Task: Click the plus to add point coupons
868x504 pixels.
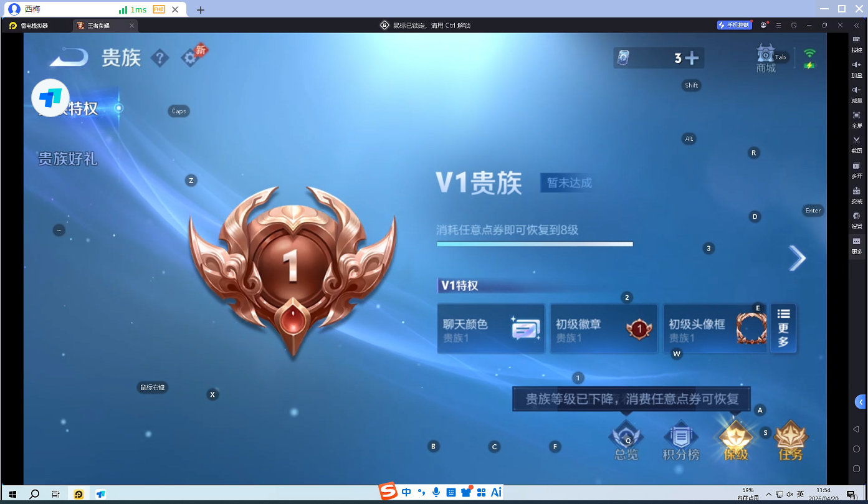Action: coord(692,59)
